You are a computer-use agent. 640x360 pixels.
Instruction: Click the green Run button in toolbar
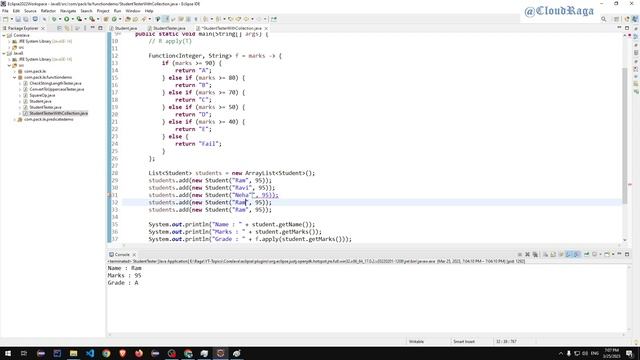coord(67,19)
